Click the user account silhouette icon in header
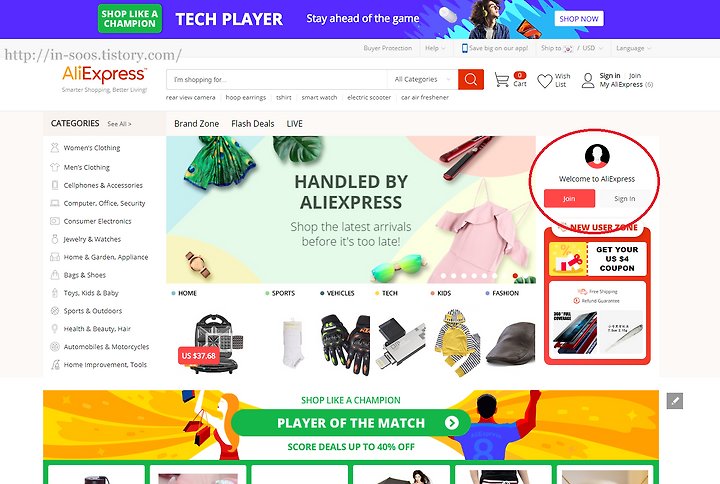 point(588,80)
